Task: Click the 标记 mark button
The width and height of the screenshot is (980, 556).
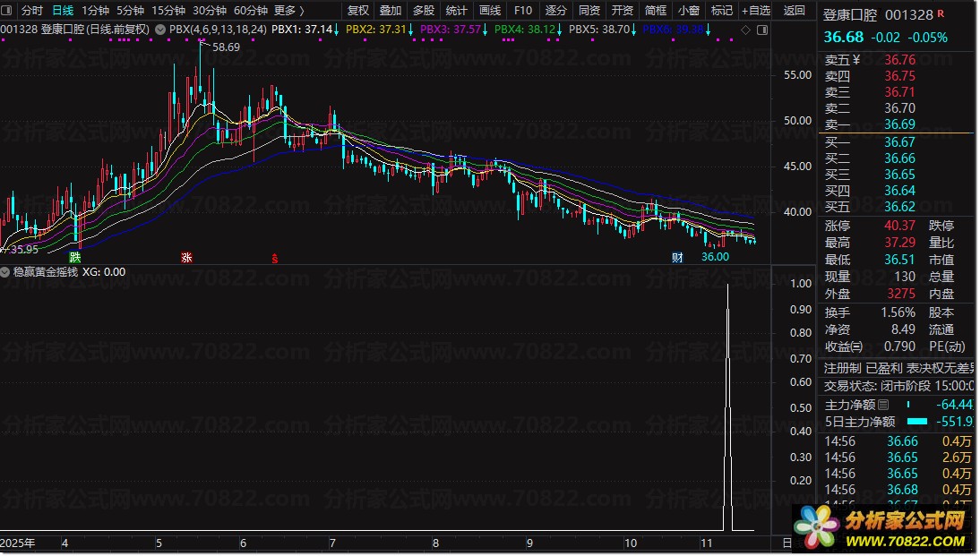Action: [721, 10]
